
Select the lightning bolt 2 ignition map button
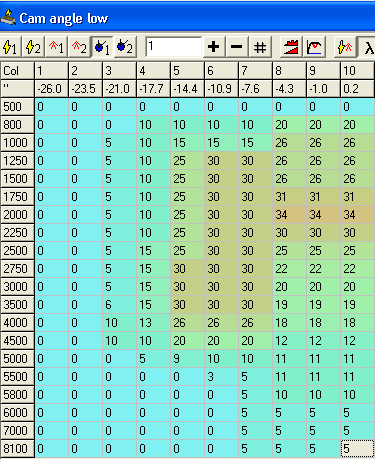[34, 47]
